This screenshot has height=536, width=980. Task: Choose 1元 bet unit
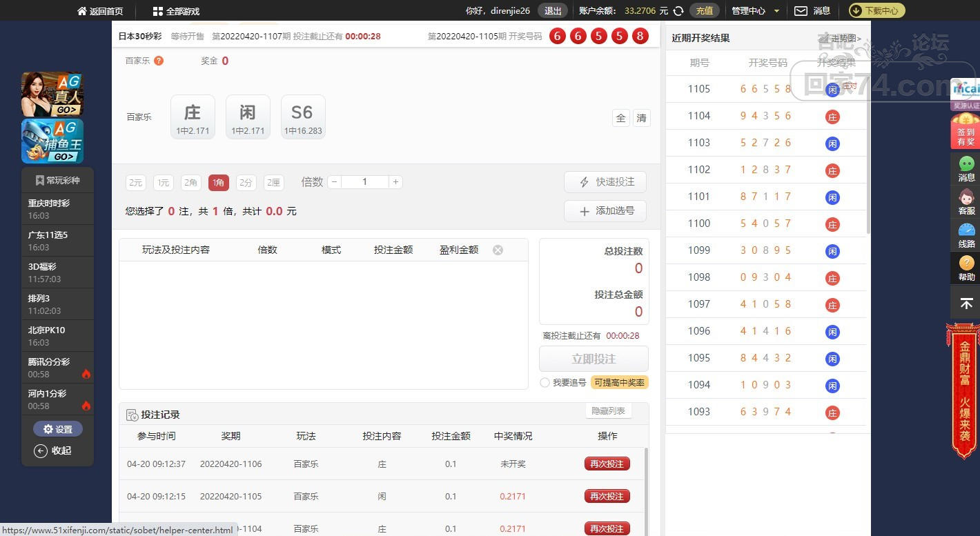coord(164,183)
